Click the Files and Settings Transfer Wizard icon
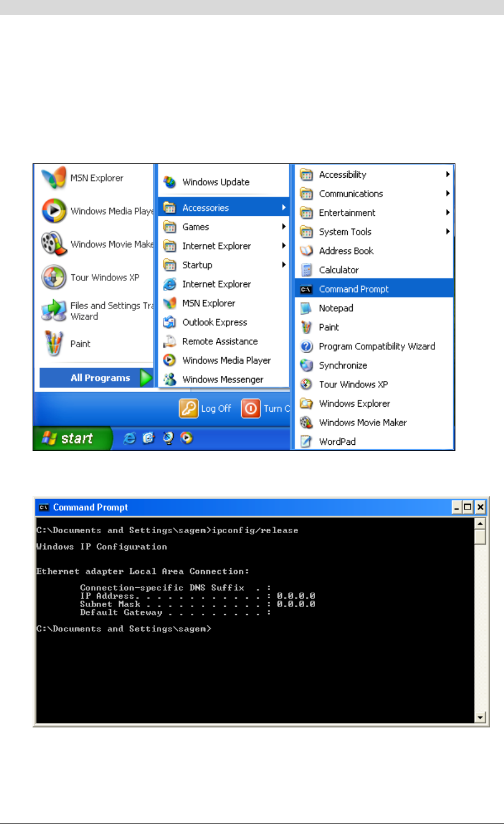 [54, 310]
